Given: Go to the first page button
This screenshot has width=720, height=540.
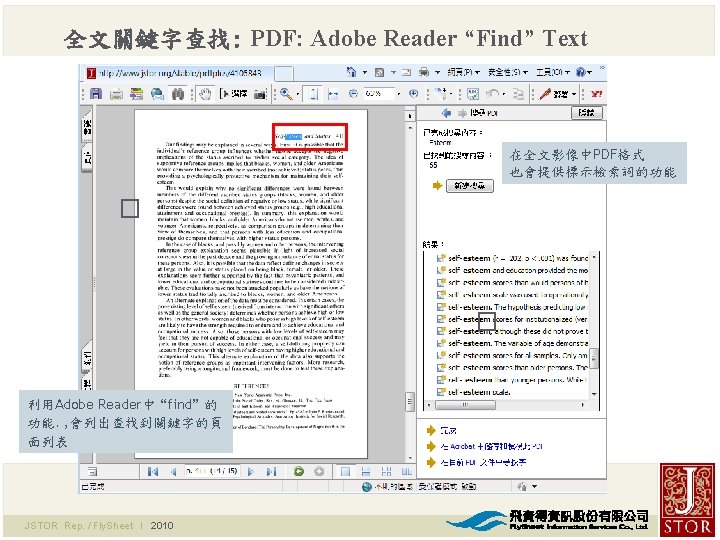Looking at the screenshot, I should click(153, 472).
